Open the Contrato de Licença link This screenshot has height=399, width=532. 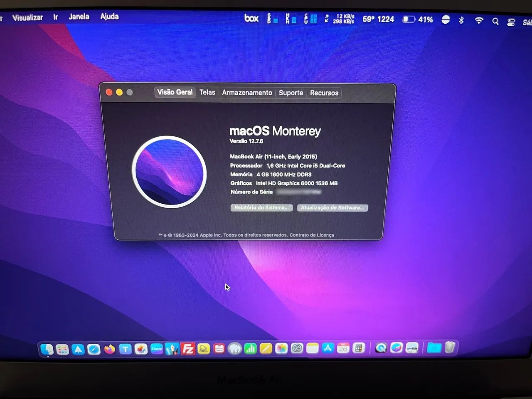tap(312, 235)
